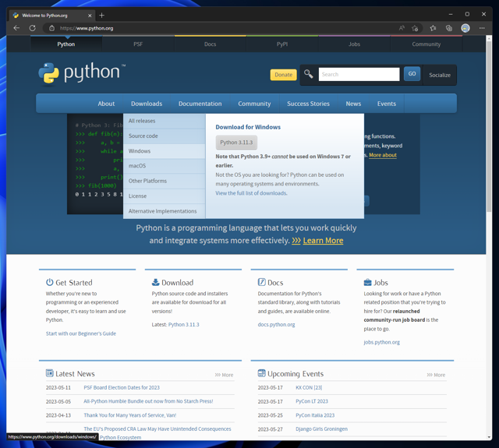The width and height of the screenshot is (499, 448).
Task: Open jobs.python.org link
Action: coord(381,343)
